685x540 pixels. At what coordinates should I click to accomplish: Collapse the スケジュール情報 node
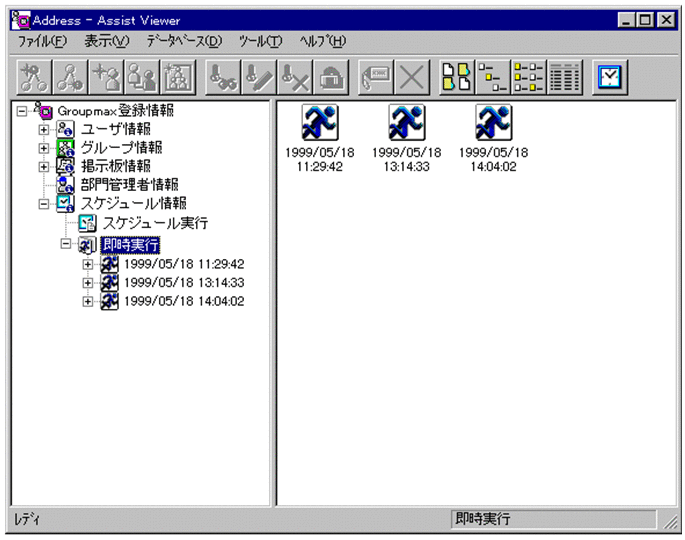[43, 204]
